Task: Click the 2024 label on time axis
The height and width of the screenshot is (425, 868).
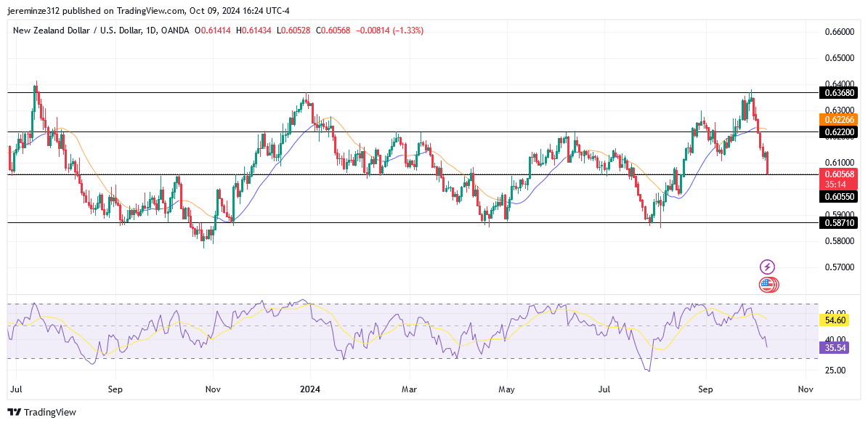Action: (309, 389)
